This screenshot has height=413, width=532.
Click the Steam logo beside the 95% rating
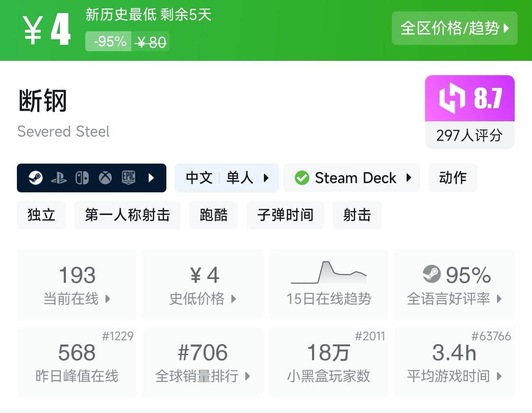point(432,274)
